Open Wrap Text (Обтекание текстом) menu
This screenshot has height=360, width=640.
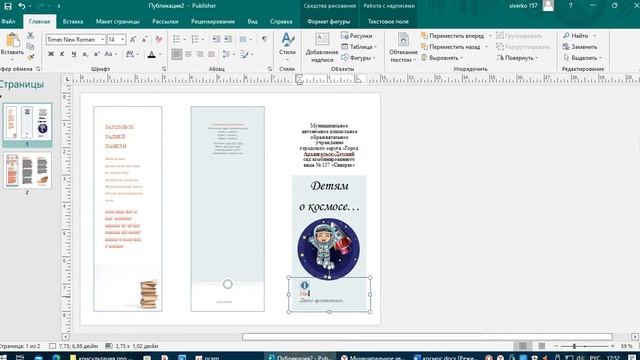click(403, 48)
